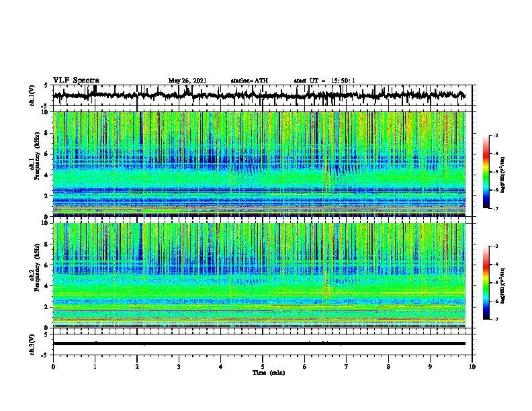
Task: Click time axis tick label '3'
Action: (179, 367)
